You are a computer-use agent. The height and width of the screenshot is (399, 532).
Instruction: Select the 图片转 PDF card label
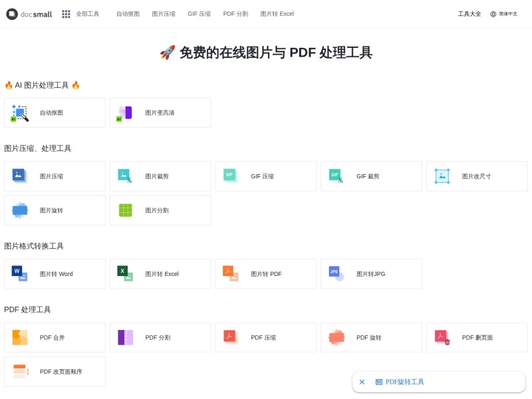coord(267,274)
